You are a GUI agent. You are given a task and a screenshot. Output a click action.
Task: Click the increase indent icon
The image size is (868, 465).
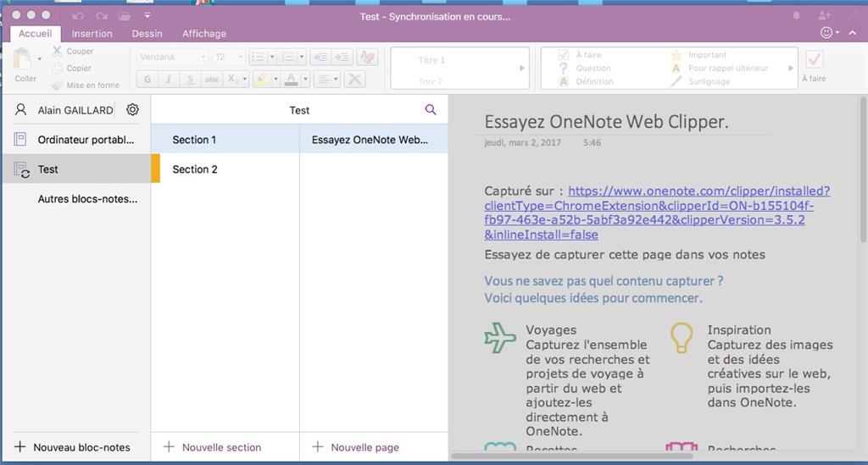click(342, 57)
